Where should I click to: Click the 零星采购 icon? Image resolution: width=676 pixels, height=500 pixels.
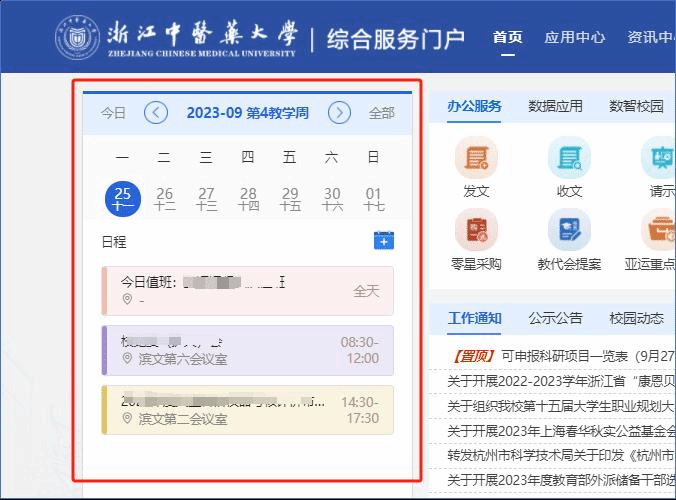coord(476,231)
